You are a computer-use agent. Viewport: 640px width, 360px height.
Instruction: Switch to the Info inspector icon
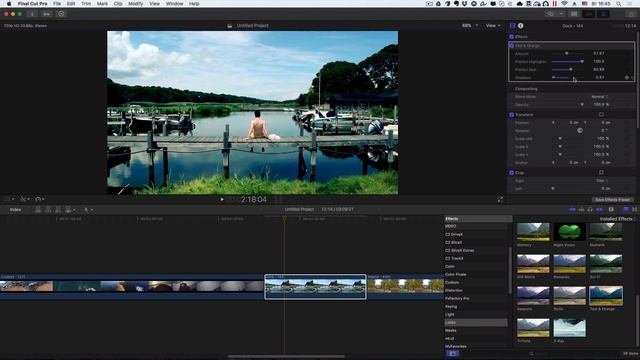point(520,26)
